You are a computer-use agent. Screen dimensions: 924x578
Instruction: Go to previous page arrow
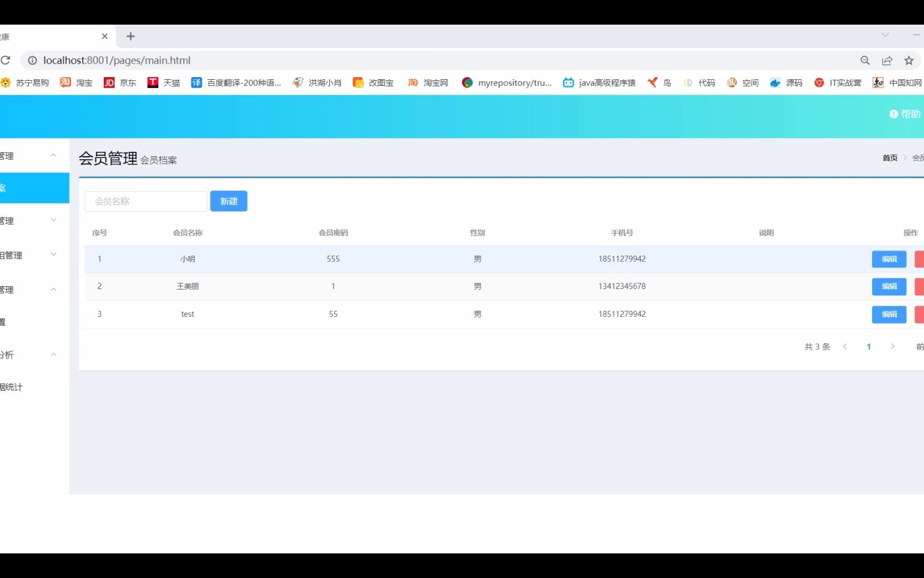point(845,347)
